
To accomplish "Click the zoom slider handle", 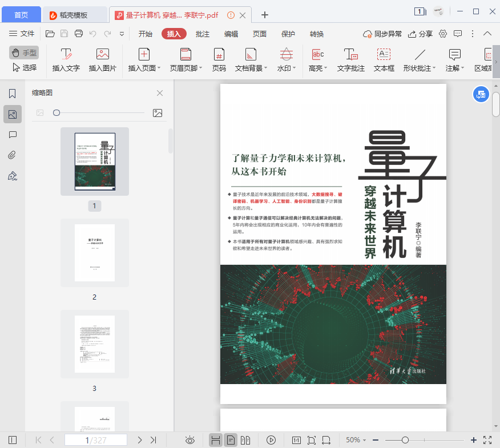I will click(405, 440).
